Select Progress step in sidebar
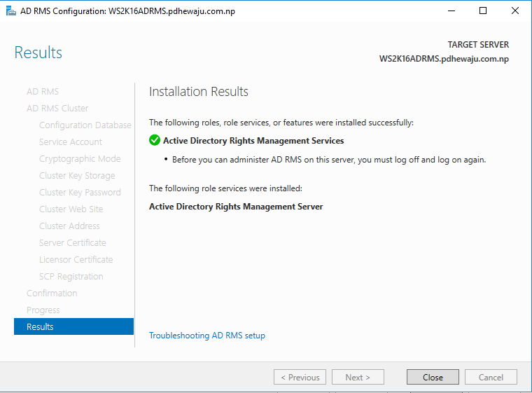This screenshot has width=532, height=393. (x=43, y=310)
